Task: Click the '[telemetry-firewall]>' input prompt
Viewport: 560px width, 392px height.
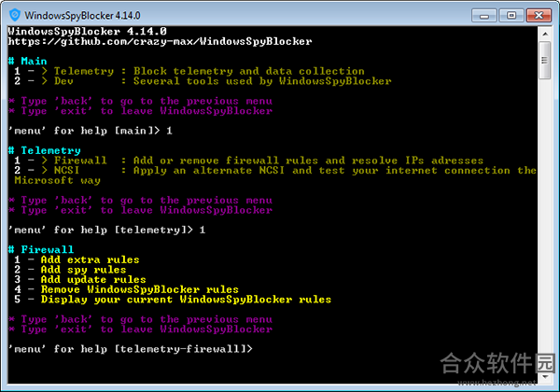Action: click(x=131, y=349)
